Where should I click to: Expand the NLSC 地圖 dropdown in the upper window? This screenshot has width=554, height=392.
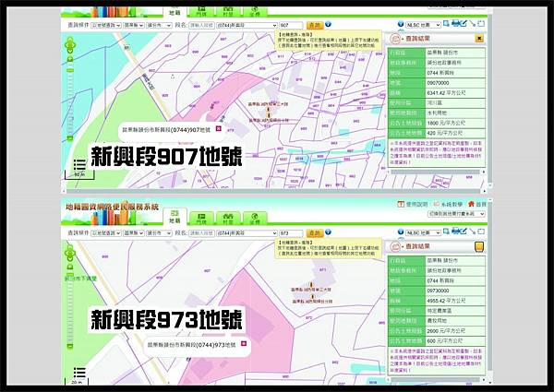point(423,25)
